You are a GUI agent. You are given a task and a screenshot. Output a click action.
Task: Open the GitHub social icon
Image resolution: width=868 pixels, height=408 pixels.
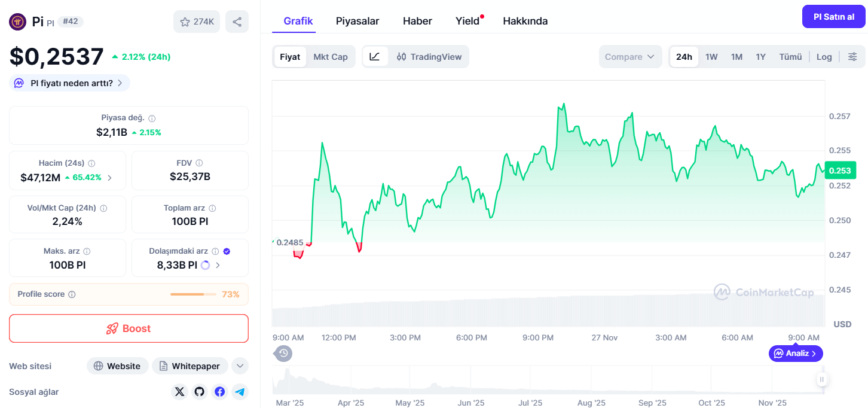point(200,392)
